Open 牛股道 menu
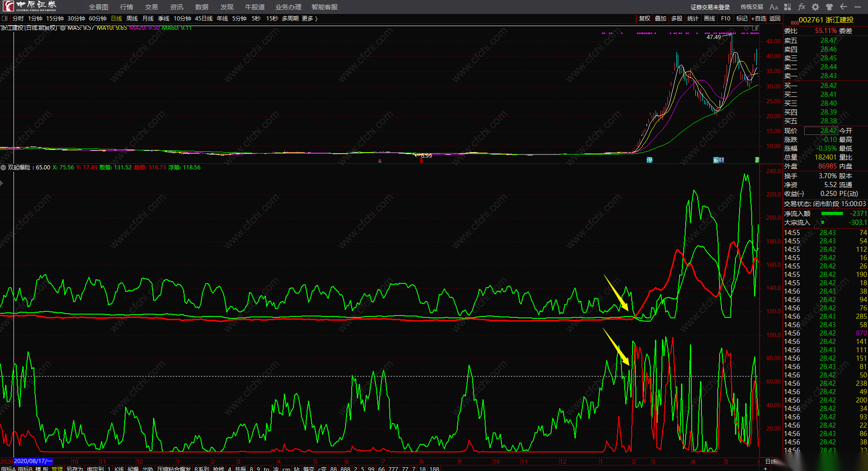Viewport: 868px width, 471px height. [x=255, y=7]
